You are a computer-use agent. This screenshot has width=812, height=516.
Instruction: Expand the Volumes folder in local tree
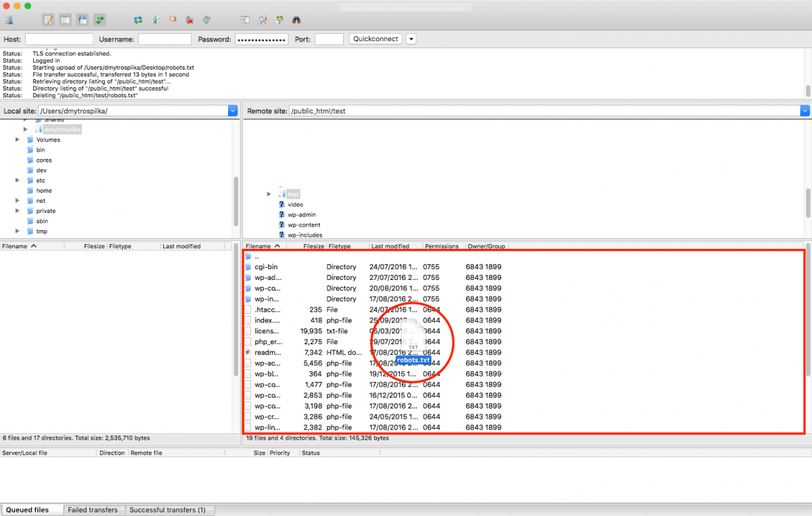(17, 139)
